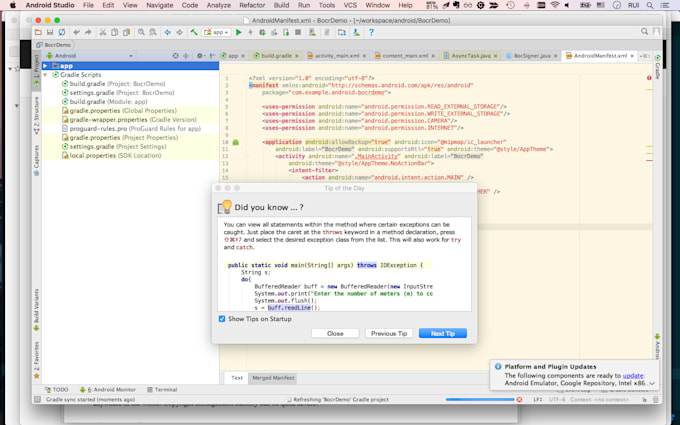Click the Gradle sync progress bar
Image resolution: width=680 pixels, height=425 pixels.
[x=480, y=399]
